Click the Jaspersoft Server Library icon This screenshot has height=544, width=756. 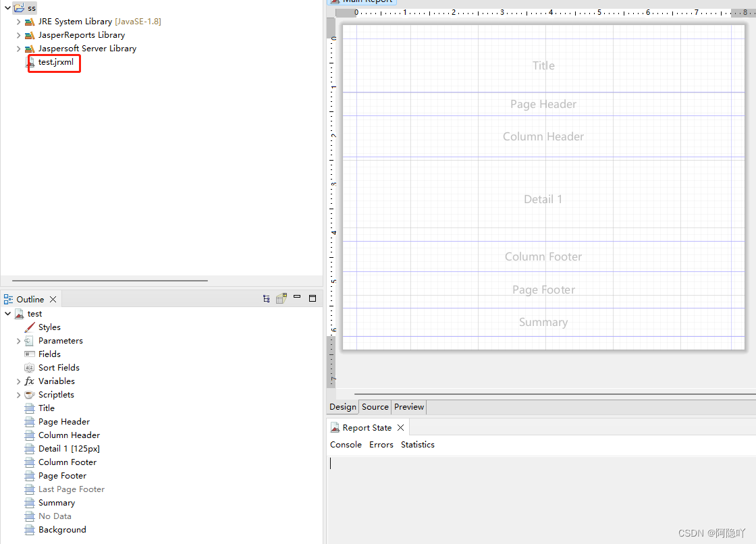(x=30, y=49)
